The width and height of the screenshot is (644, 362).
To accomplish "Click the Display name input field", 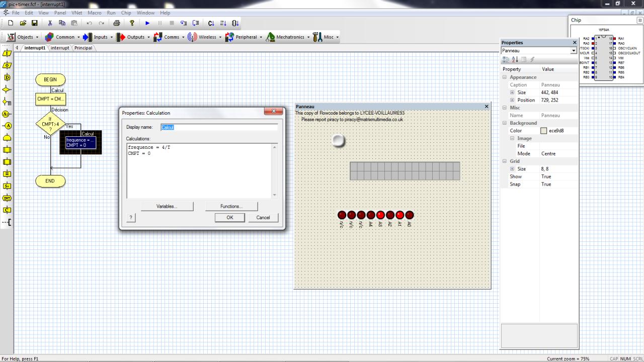I will click(x=219, y=127).
